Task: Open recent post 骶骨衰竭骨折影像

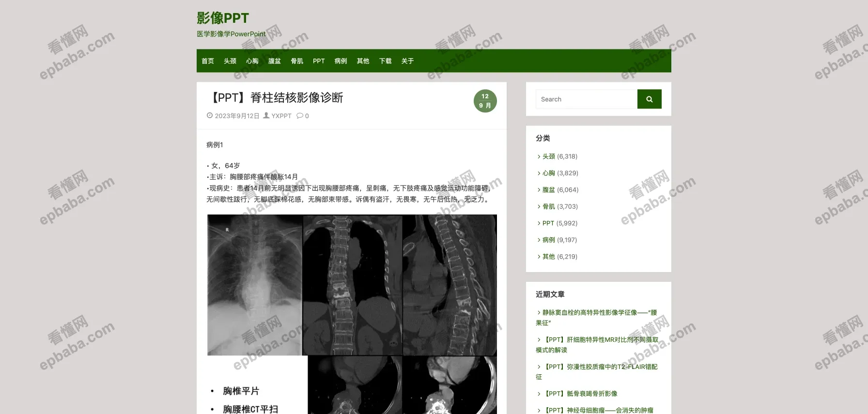Action: point(581,394)
